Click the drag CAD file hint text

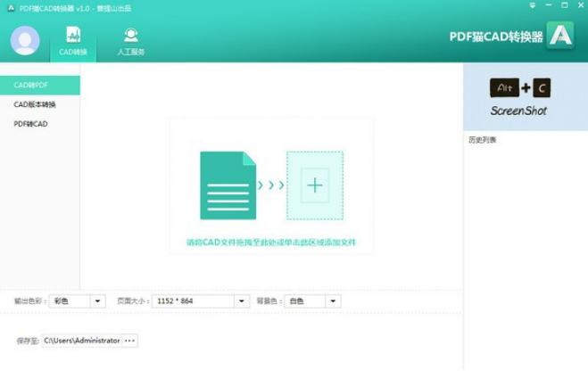270,242
